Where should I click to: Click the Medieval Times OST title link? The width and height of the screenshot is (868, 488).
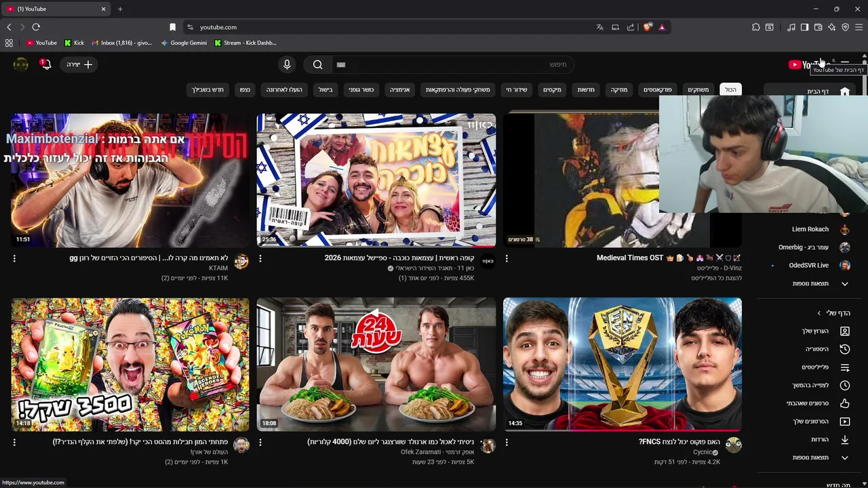tap(669, 258)
